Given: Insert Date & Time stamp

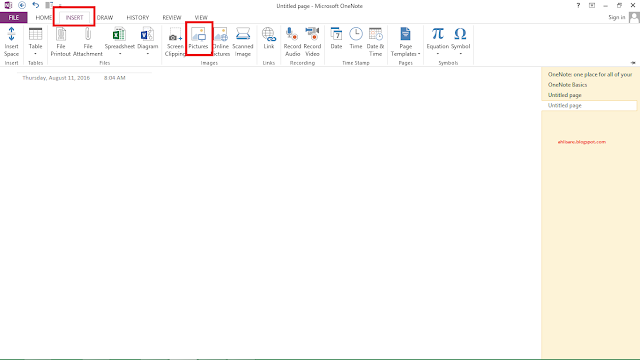Looking at the screenshot, I should tap(376, 42).
